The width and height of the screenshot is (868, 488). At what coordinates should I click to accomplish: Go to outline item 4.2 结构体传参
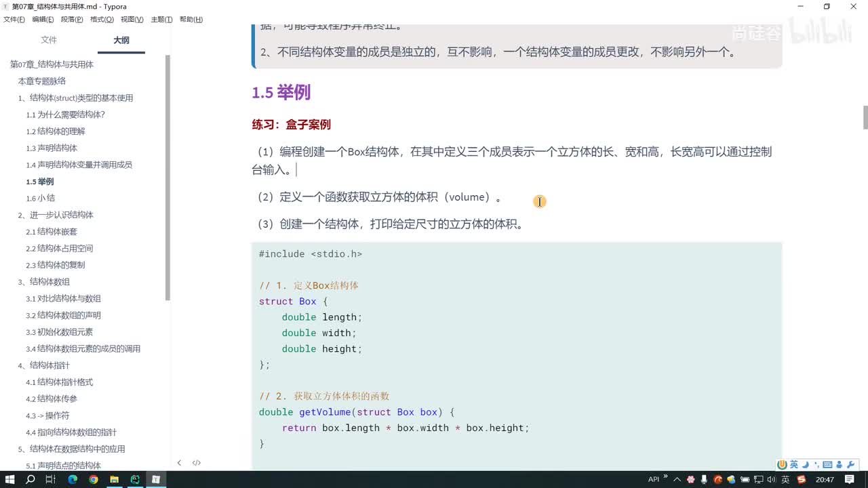(x=52, y=399)
